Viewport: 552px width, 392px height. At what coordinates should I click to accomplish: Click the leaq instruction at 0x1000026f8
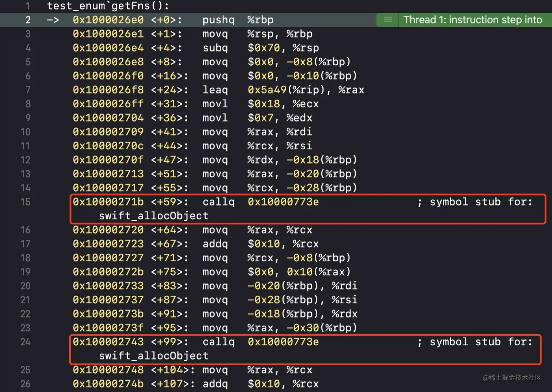215,90
